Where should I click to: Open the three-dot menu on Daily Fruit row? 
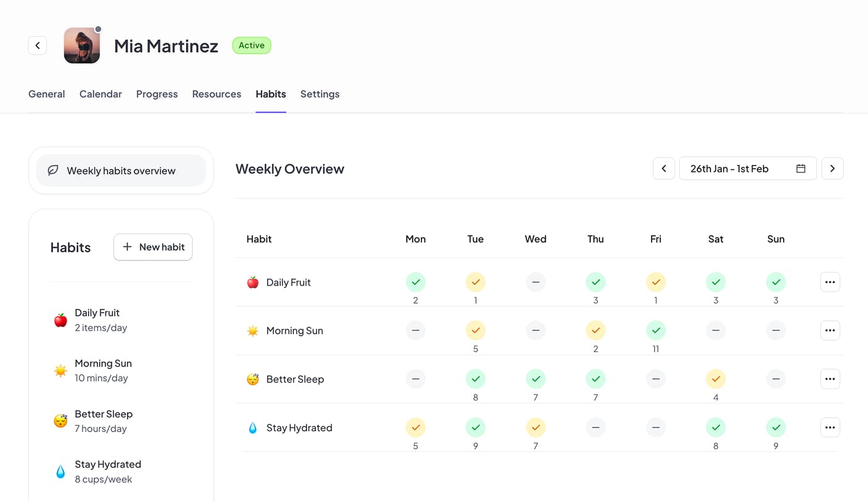point(830,282)
